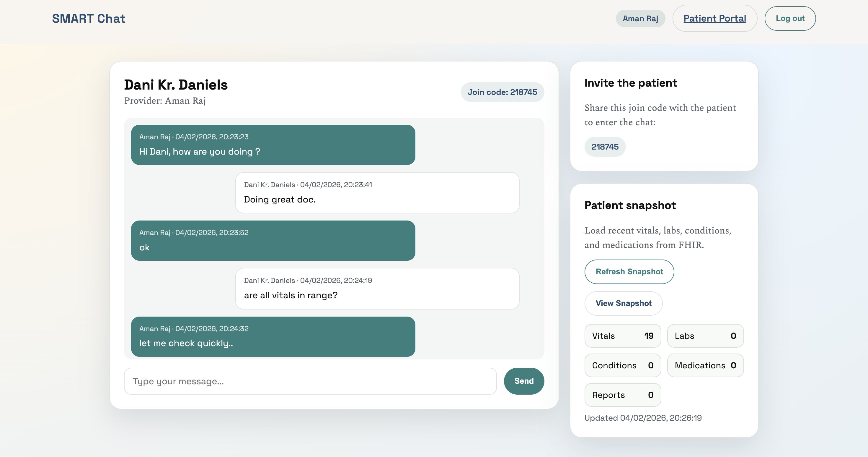Open the Conditions counter tile
Screen dimensions: 868x457
pos(622,365)
